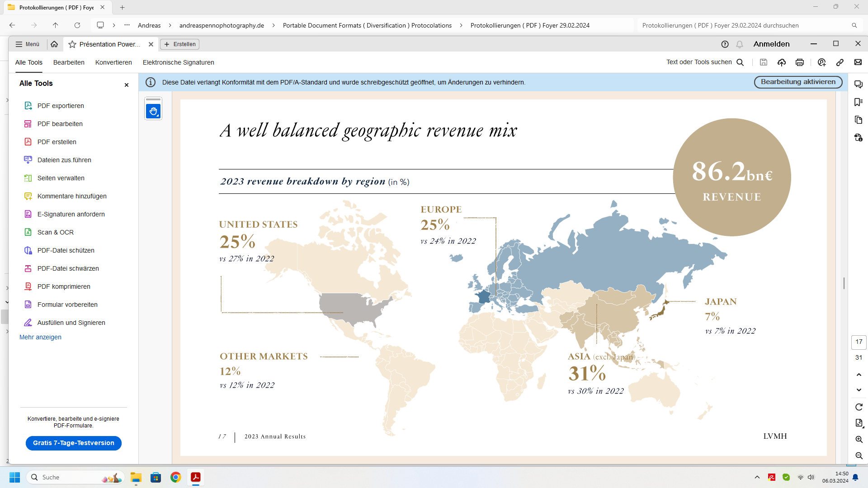Zoom in with magnifier plus icon

(859, 439)
